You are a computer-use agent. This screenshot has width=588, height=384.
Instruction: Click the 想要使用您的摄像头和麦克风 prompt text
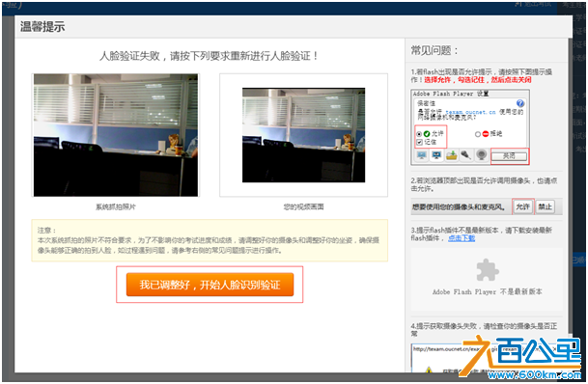(459, 206)
